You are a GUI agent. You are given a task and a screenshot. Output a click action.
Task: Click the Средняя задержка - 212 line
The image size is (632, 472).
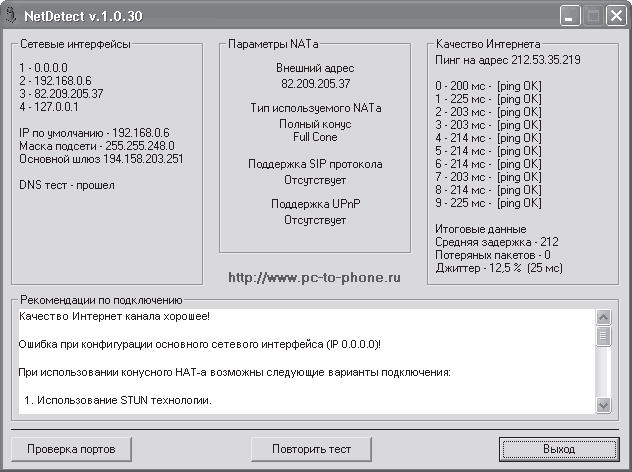[x=497, y=242]
